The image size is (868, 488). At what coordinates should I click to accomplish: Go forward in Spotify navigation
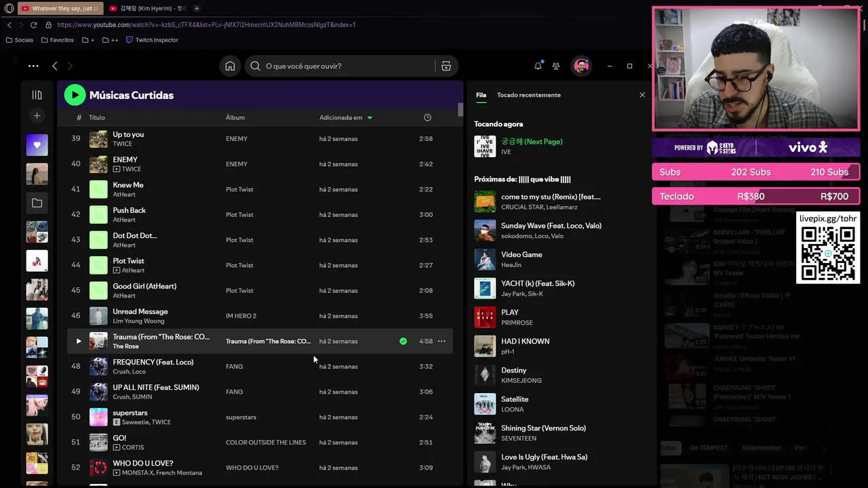click(x=69, y=66)
